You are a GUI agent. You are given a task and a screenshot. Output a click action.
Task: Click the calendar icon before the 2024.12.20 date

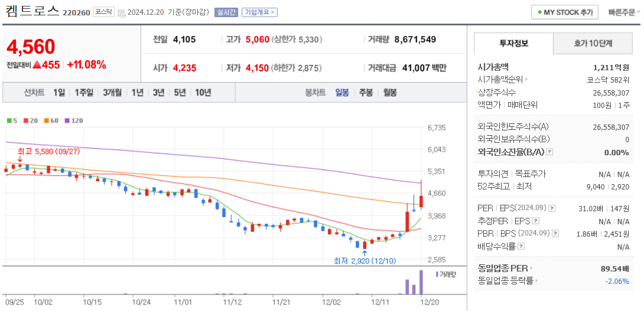[x=122, y=13]
